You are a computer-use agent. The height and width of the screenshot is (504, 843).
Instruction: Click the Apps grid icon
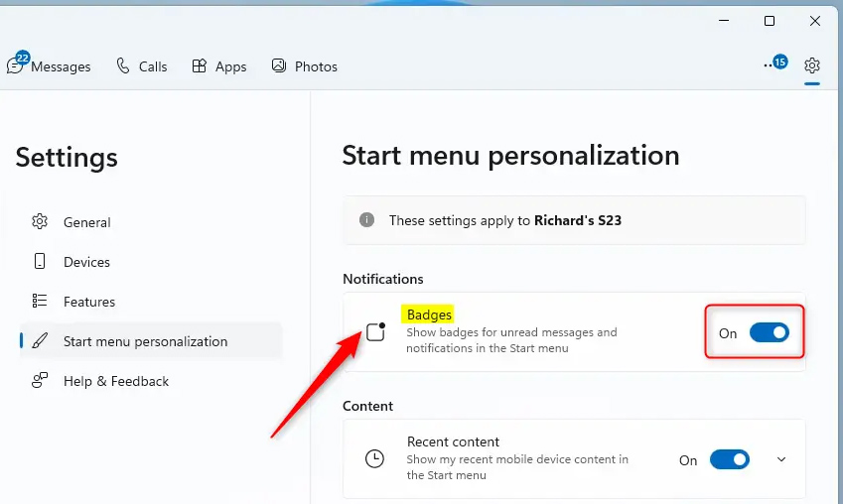200,65
